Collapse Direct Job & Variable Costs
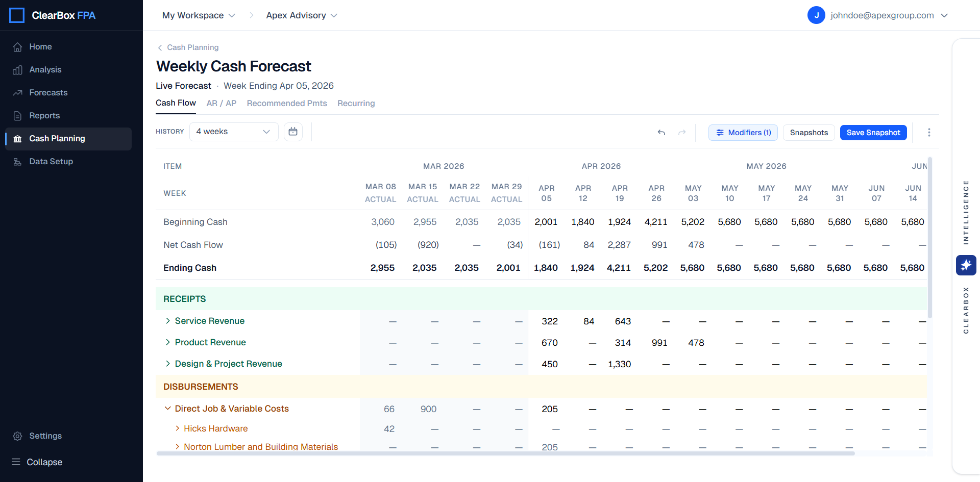This screenshot has height=482, width=980. pos(167,408)
